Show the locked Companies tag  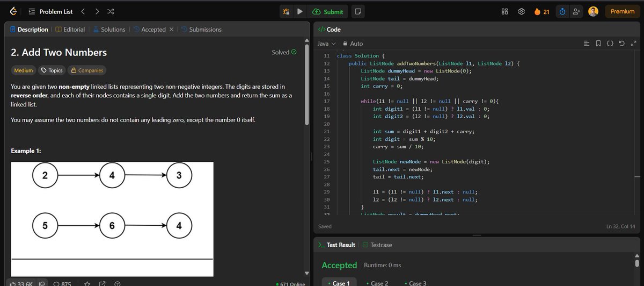pos(86,70)
